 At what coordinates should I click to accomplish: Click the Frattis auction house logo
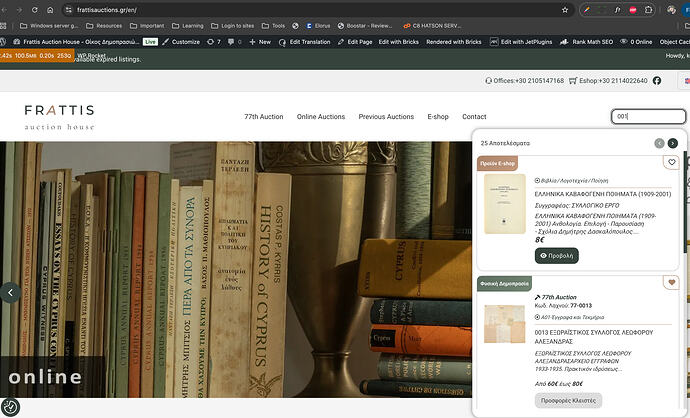point(60,116)
